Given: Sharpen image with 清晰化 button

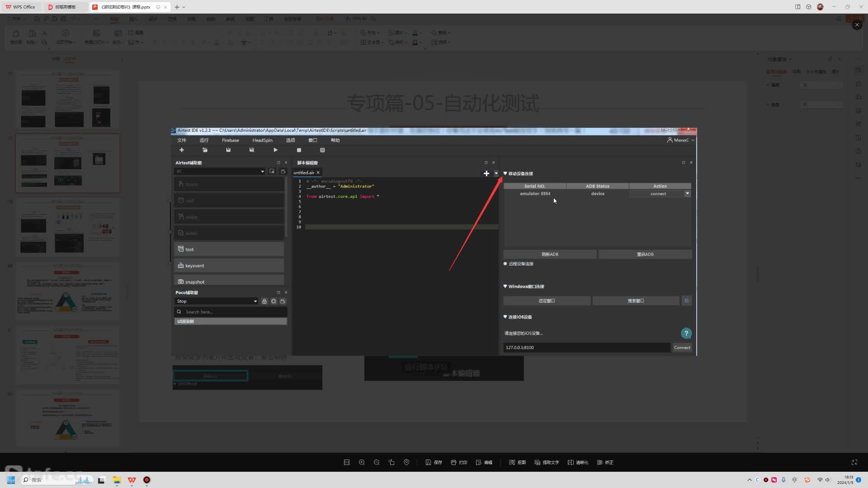Looking at the screenshot, I should click(578, 462).
